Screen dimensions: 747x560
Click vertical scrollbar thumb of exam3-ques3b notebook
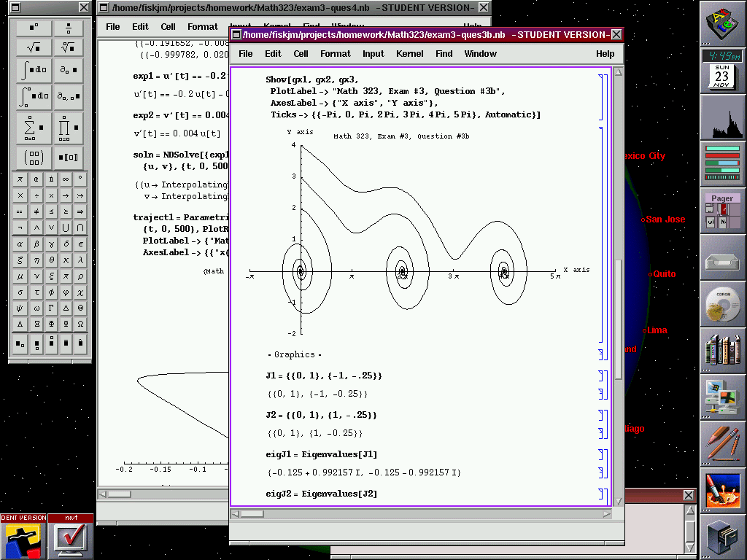point(619,319)
